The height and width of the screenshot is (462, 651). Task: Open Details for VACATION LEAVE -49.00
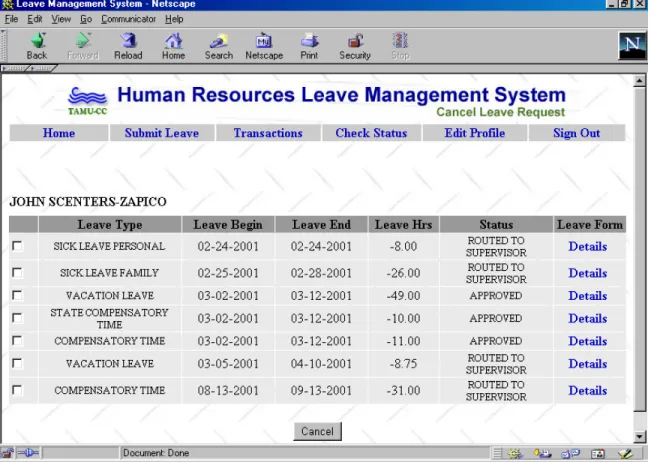click(x=587, y=296)
